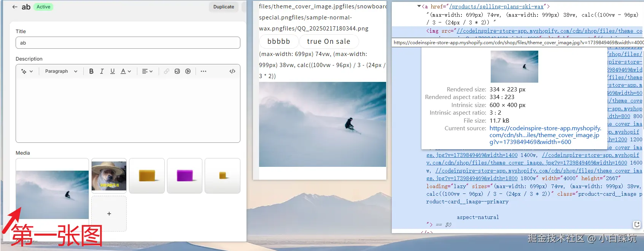Click the snowboarder product image in preview
The width and height of the screenshot is (644, 251).
coord(323,124)
